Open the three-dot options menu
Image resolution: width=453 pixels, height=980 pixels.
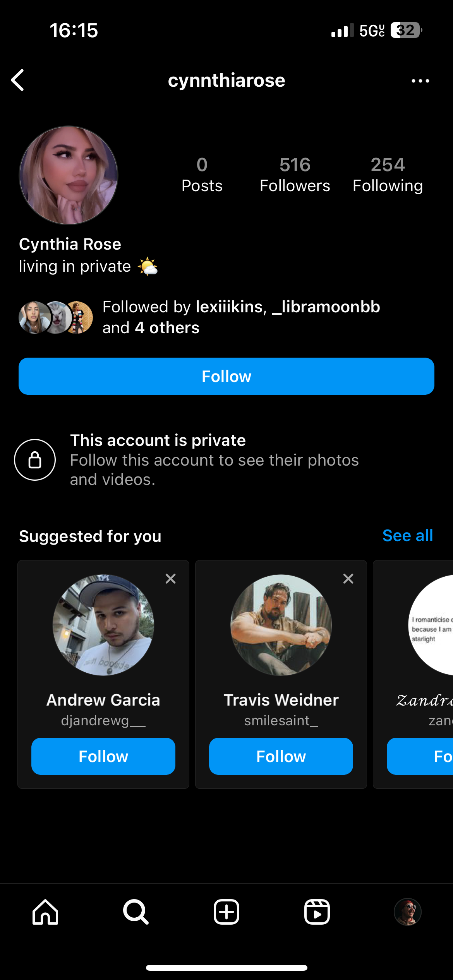coord(420,81)
